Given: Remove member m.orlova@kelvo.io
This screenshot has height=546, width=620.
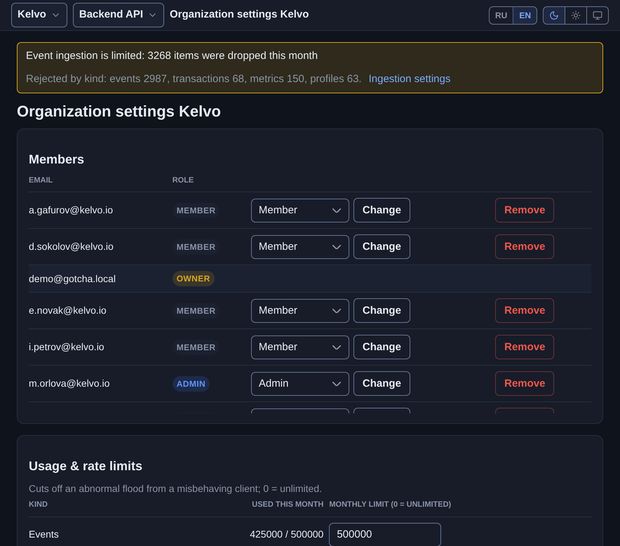Looking at the screenshot, I should [x=524, y=384].
